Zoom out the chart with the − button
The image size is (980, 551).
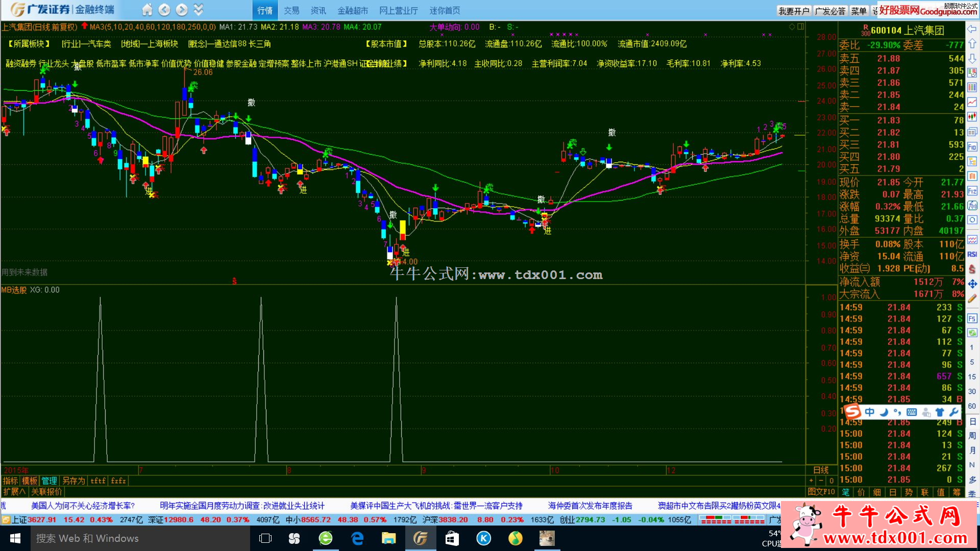point(821,481)
